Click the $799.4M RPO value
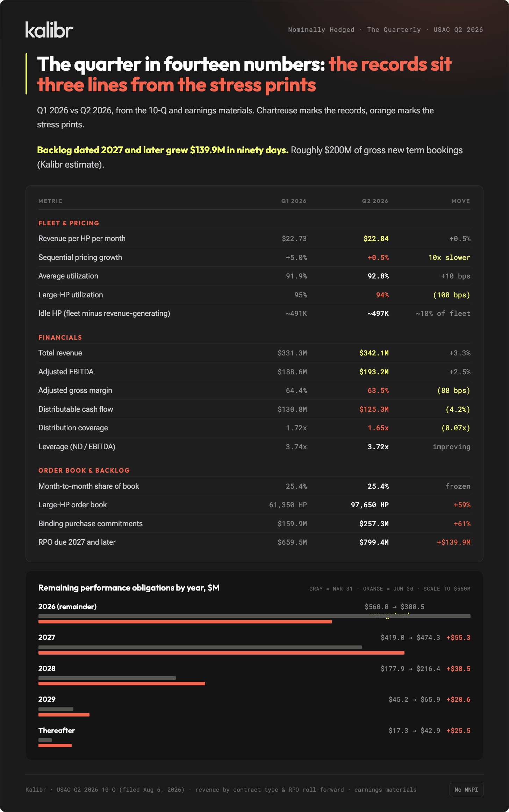Screen dimensions: 509x812 374,542
